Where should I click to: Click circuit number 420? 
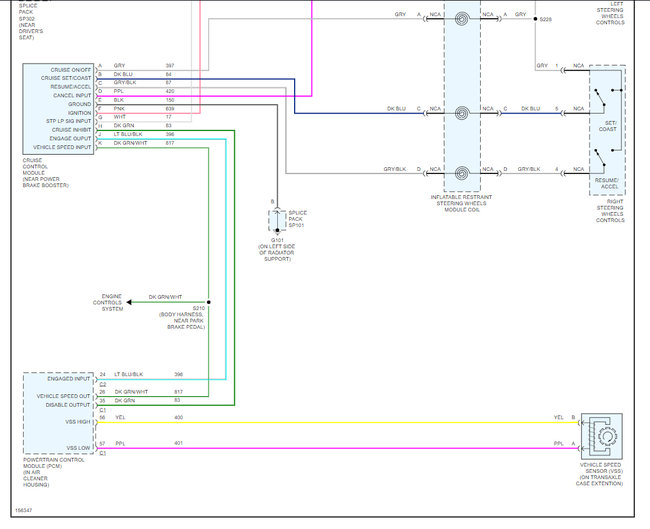pos(170,91)
